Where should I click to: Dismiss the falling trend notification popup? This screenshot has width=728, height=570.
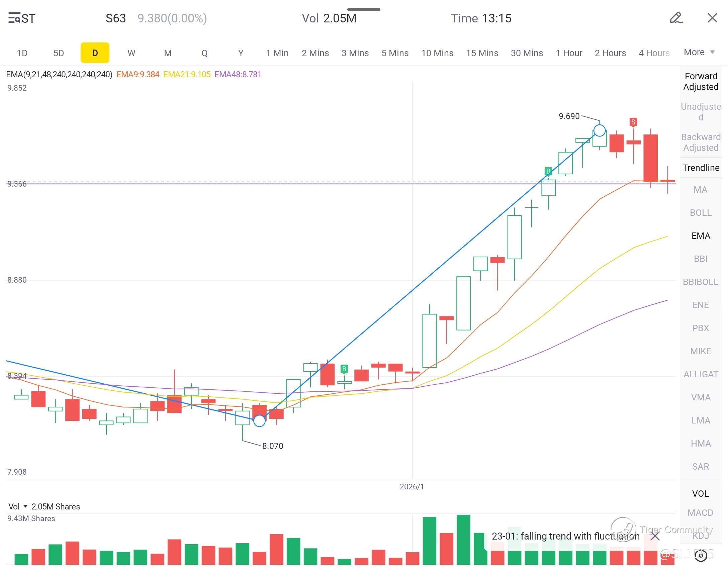(x=655, y=537)
